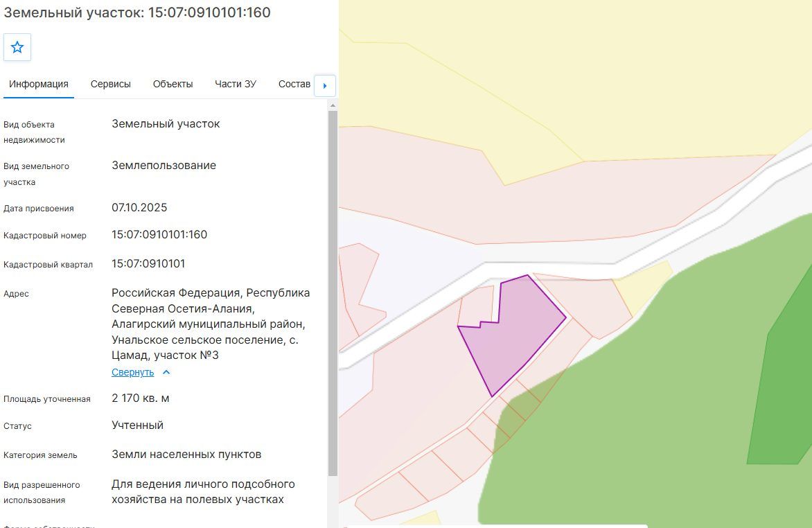
Task: Click the Вид объекта недвижимости label
Action: pyautogui.click(x=34, y=132)
